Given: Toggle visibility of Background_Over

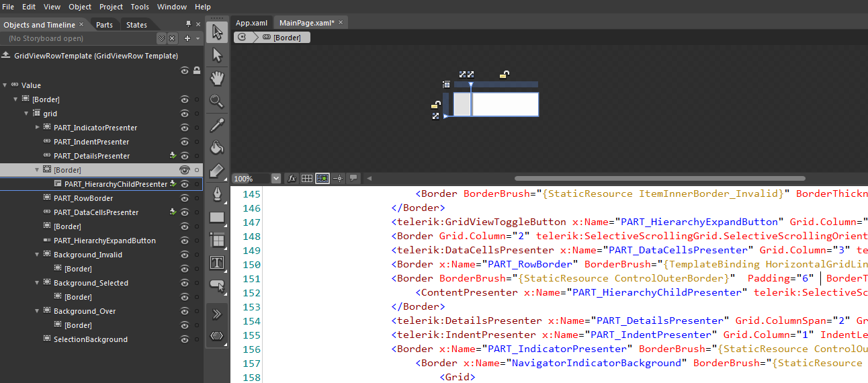Looking at the screenshot, I should pyautogui.click(x=184, y=311).
